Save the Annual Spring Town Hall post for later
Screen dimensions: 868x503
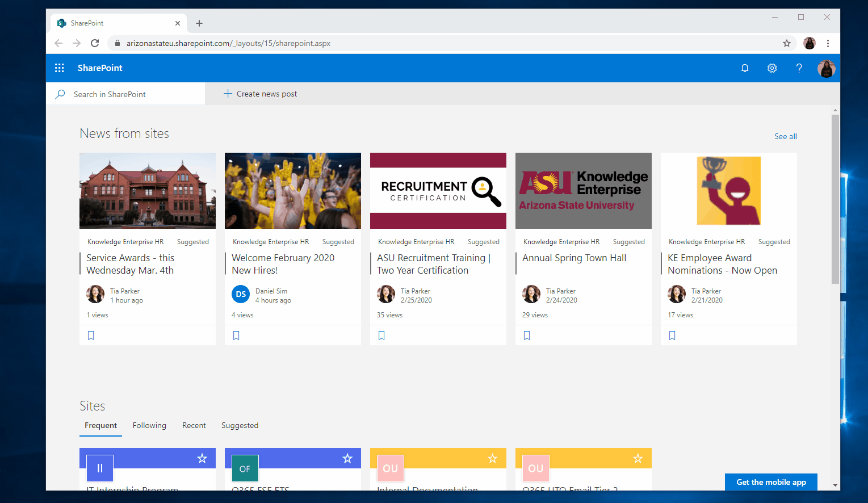click(527, 336)
